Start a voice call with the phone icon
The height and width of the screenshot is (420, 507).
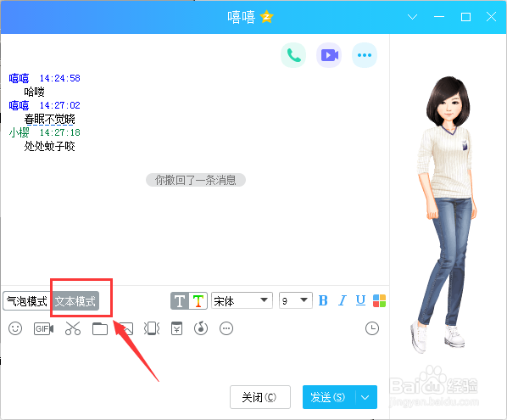[293, 55]
